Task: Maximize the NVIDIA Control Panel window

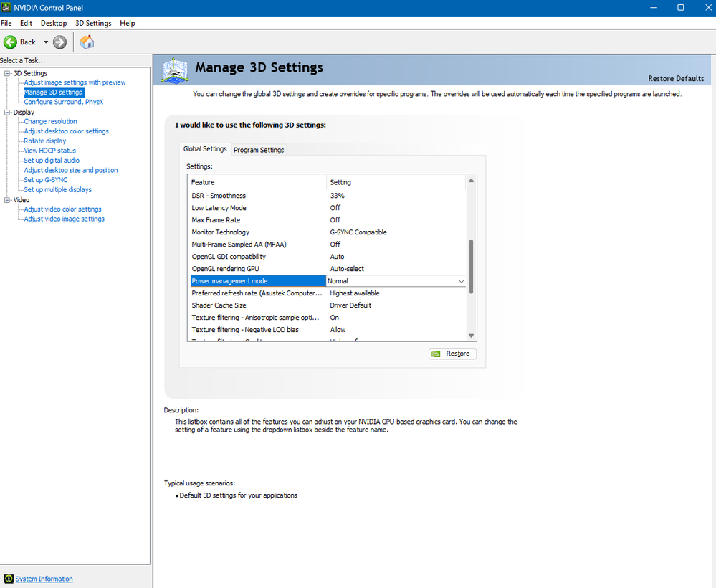Action: [680, 8]
